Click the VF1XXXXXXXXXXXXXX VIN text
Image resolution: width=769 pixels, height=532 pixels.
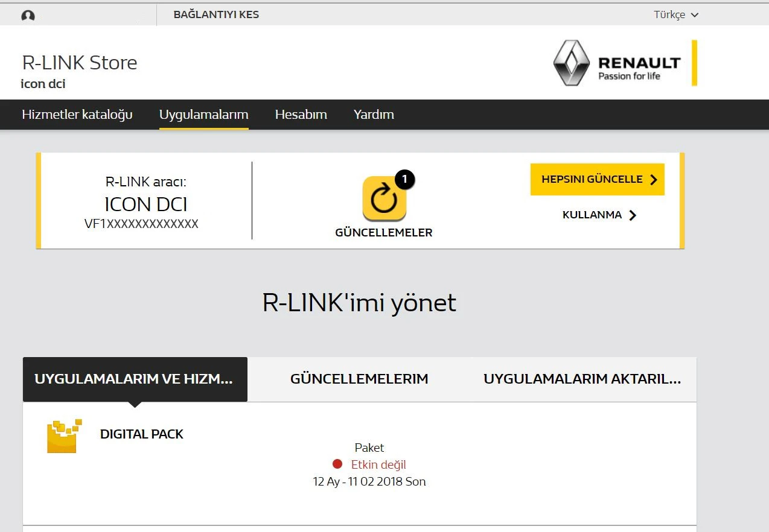(142, 224)
